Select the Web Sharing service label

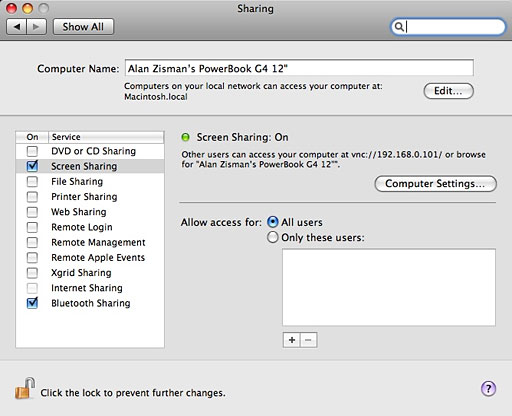click(x=79, y=212)
